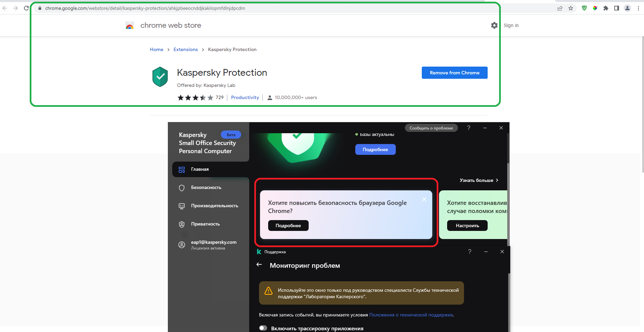The height and width of the screenshot is (332, 644).
Task: Dismiss the Google Chrome security card with X
Action: point(424,199)
